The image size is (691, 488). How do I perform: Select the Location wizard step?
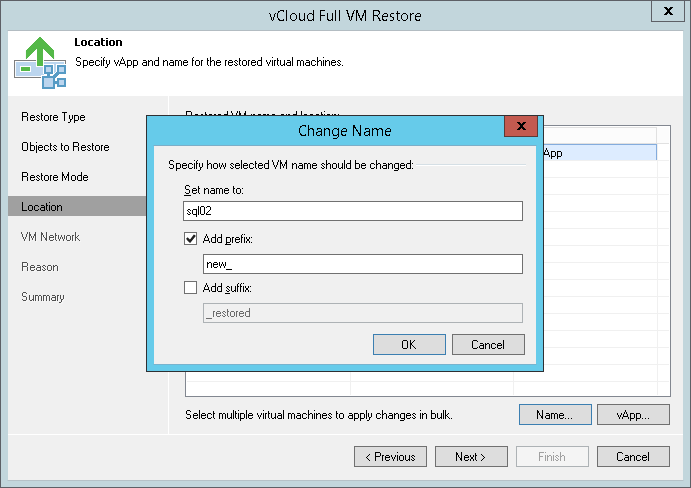point(42,207)
